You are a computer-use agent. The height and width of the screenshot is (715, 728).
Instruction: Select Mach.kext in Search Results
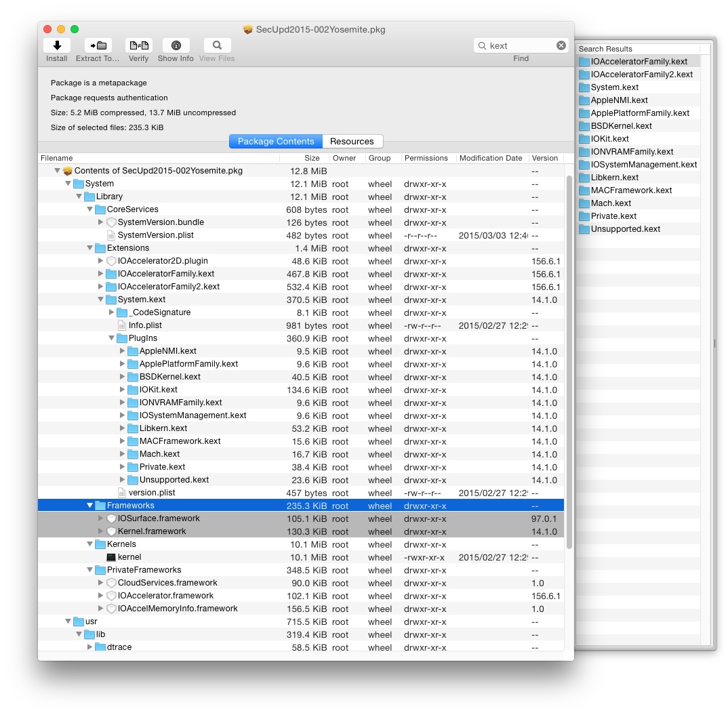pos(639,203)
